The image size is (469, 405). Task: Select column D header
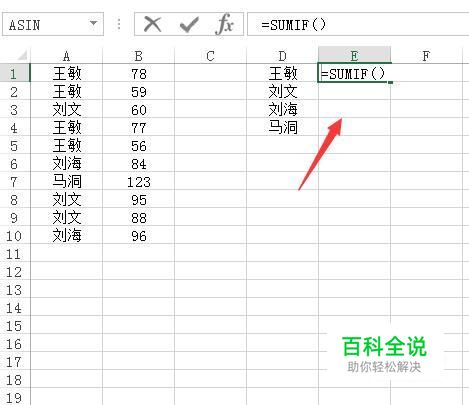(x=282, y=56)
